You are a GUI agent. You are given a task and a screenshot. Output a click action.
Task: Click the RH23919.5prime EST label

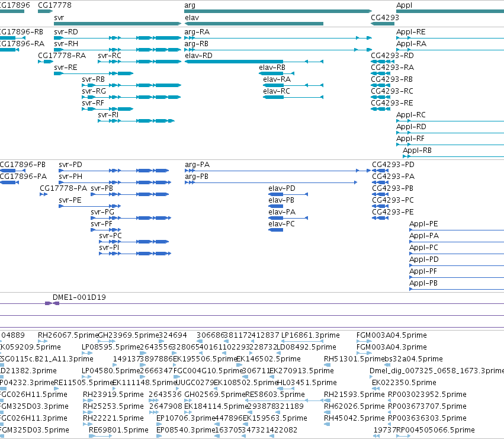coord(113,395)
